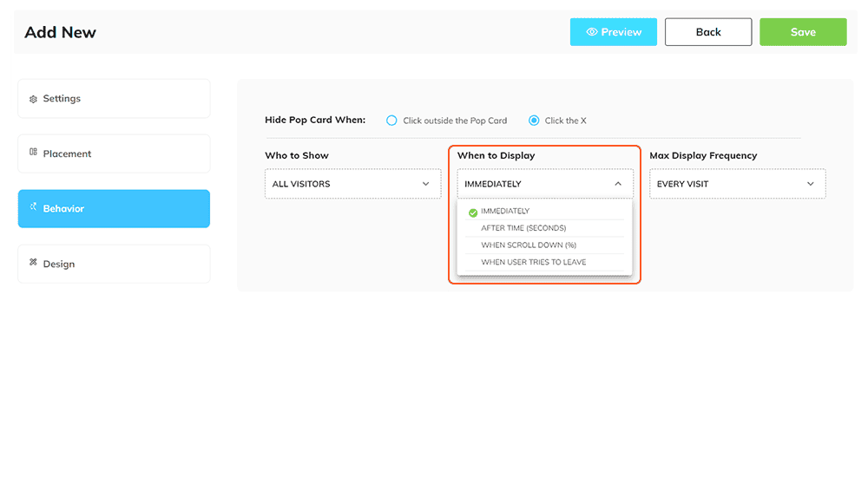
Task: Choose AFTER TIME (SECONDS) option
Action: 545,228
